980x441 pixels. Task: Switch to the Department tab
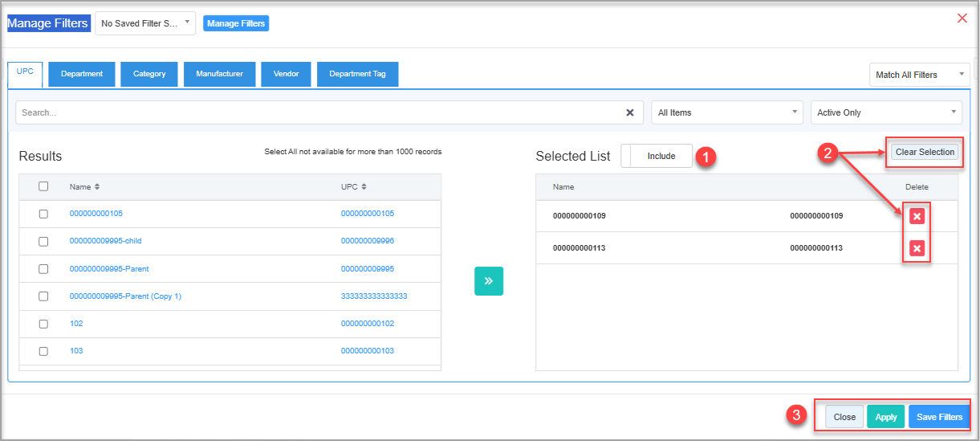click(82, 74)
